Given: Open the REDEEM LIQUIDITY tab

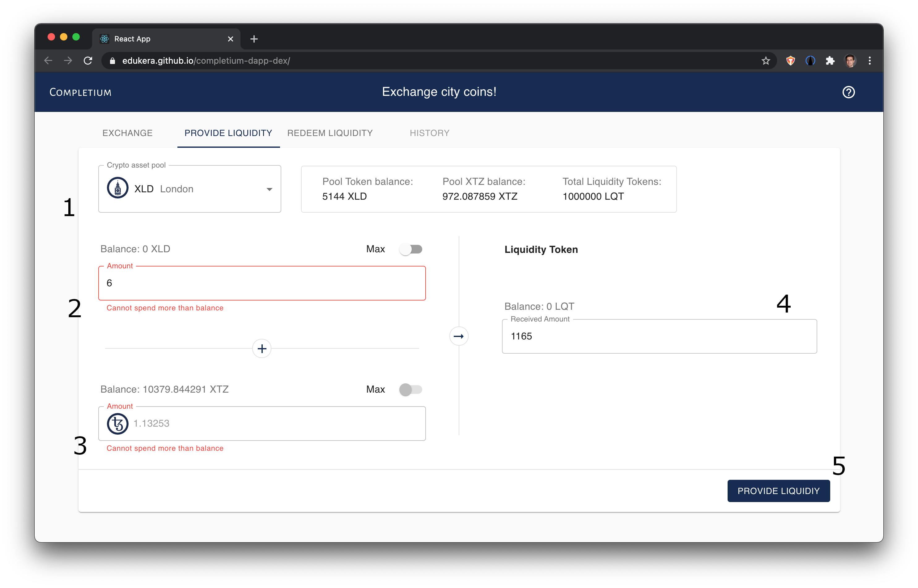Looking at the screenshot, I should coord(330,133).
